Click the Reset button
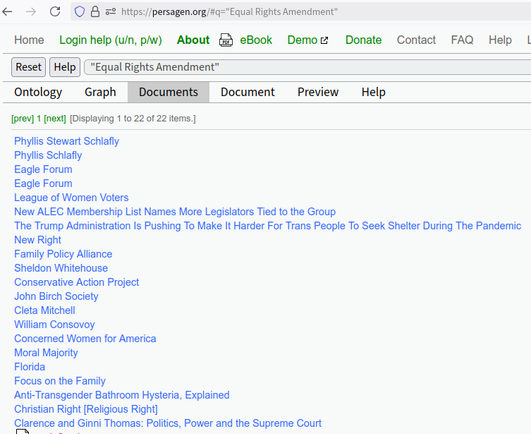The image size is (531, 434). (28, 67)
